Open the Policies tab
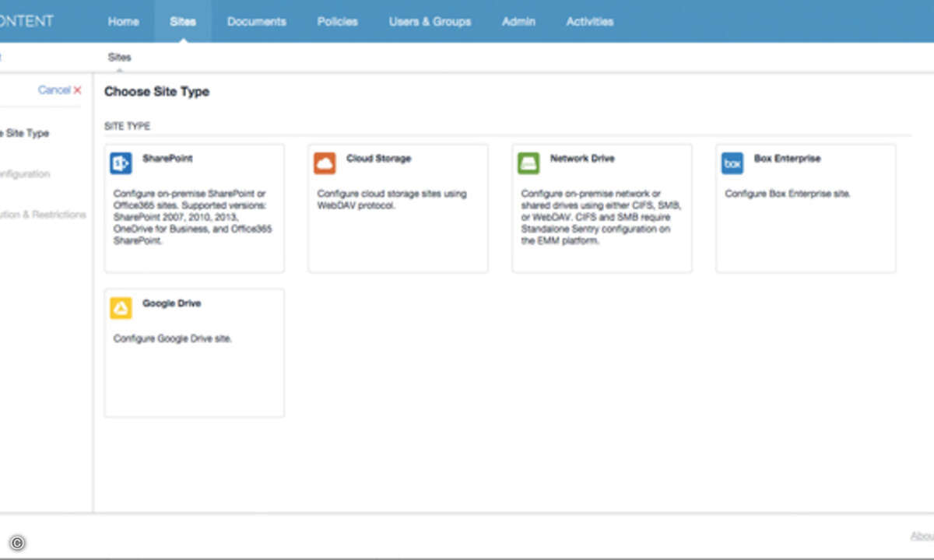The image size is (934, 560). (338, 22)
